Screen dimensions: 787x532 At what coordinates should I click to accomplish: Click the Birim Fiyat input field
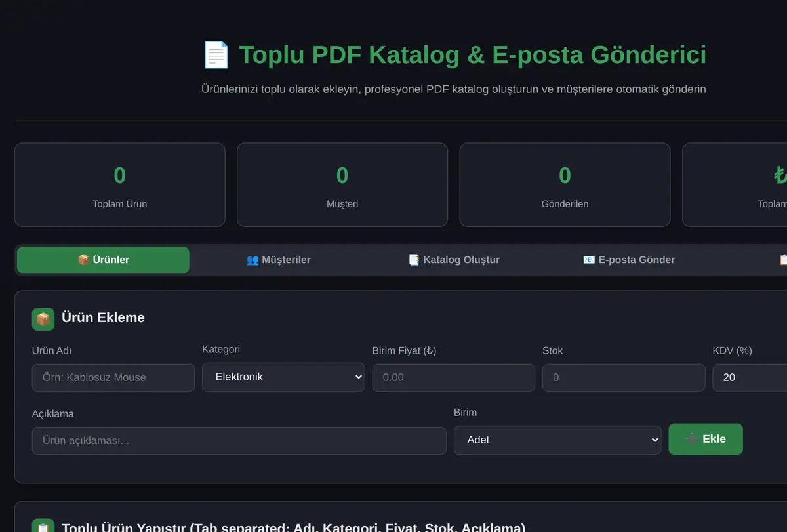pos(454,378)
